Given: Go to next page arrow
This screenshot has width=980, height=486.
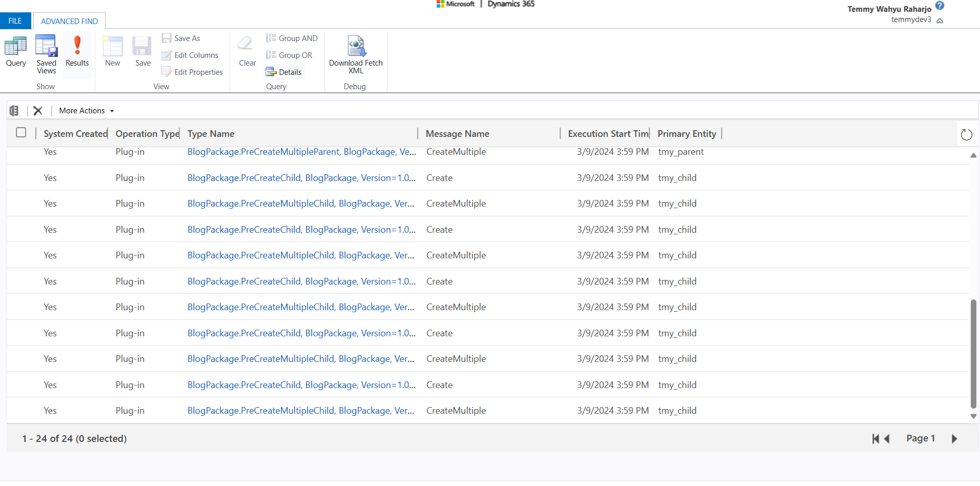Looking at the screenshot, I should point(954,439).
